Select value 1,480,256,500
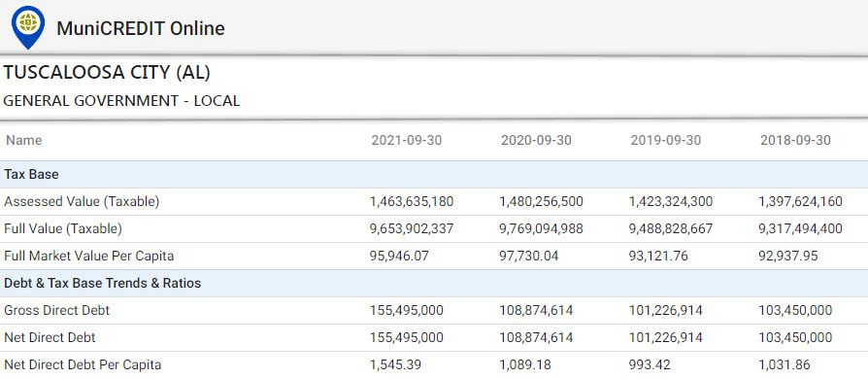 (542, 202)
